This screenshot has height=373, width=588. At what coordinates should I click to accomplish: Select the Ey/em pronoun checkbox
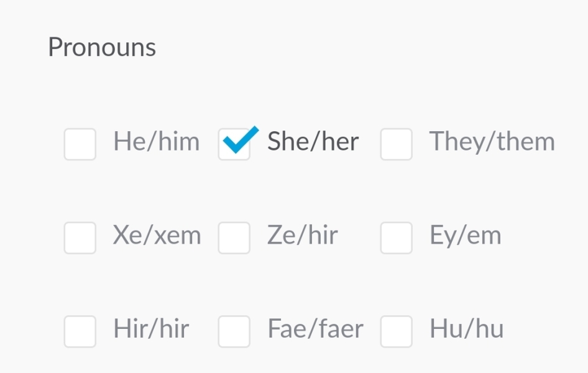click(x=397, y=238)
